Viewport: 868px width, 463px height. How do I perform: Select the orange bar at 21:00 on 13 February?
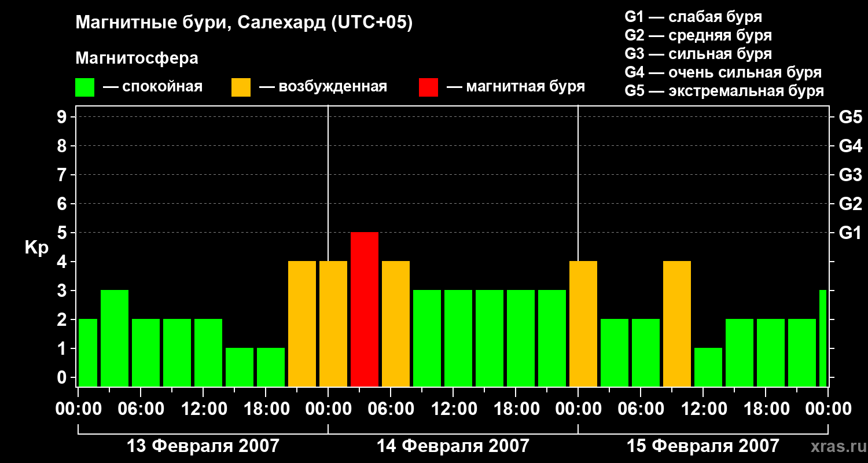coord(302,324)
